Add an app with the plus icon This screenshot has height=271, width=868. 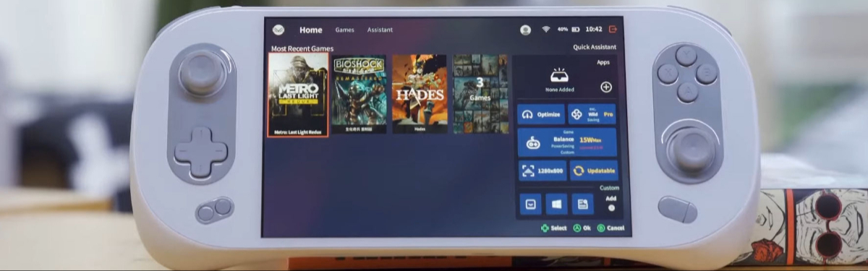click(x=606, y=87)
